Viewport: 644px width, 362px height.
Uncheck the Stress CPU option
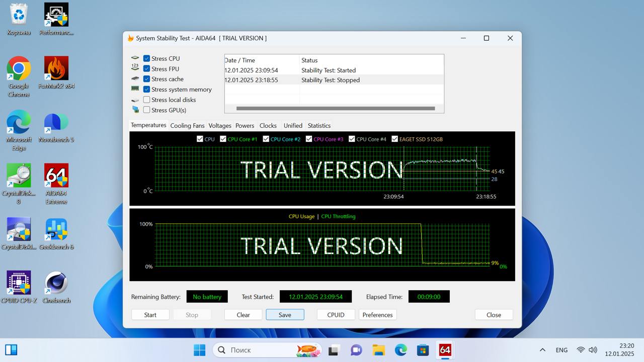[146, 58]
